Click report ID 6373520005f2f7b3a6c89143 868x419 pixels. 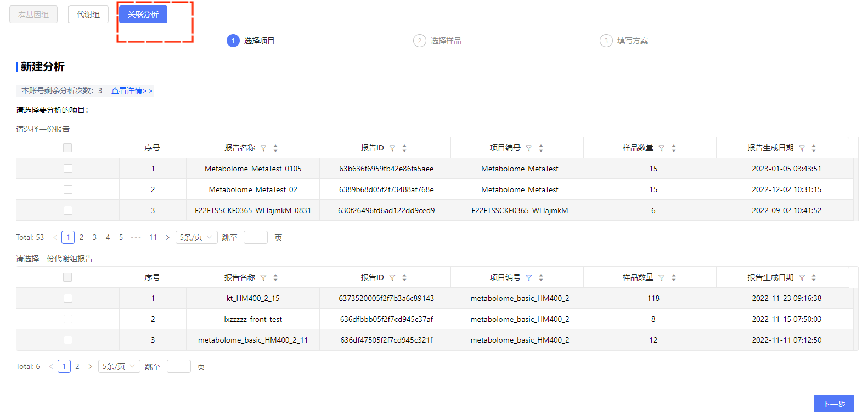[x=386, y=298]
